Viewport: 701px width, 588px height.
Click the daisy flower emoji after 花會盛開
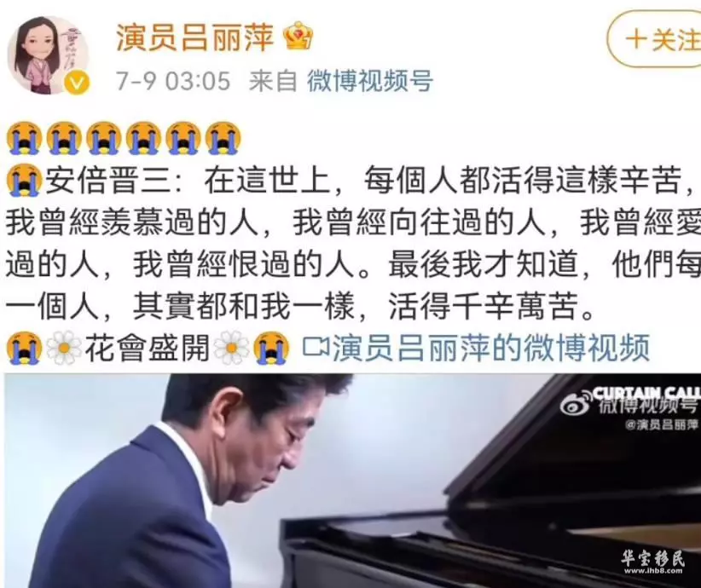(x=232, y=348)
